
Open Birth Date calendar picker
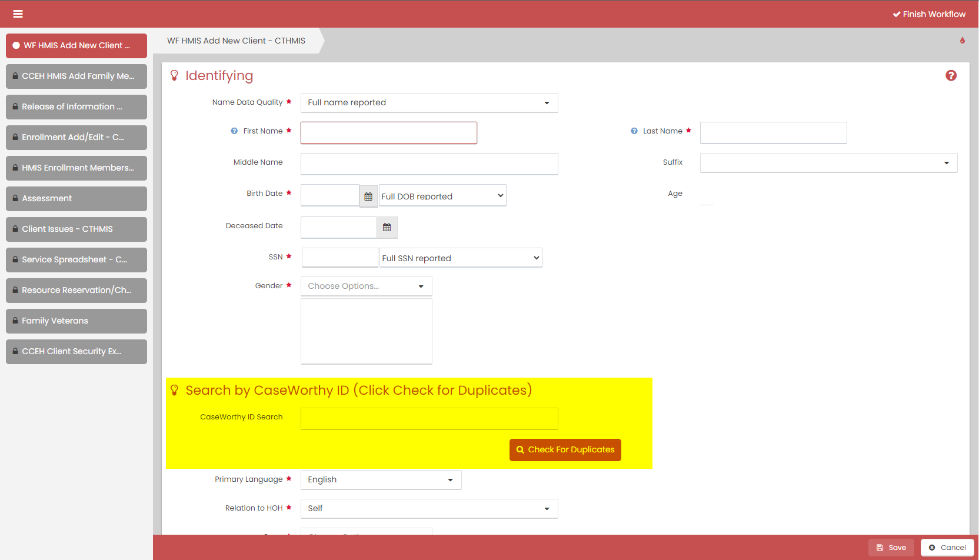point(368,196)
